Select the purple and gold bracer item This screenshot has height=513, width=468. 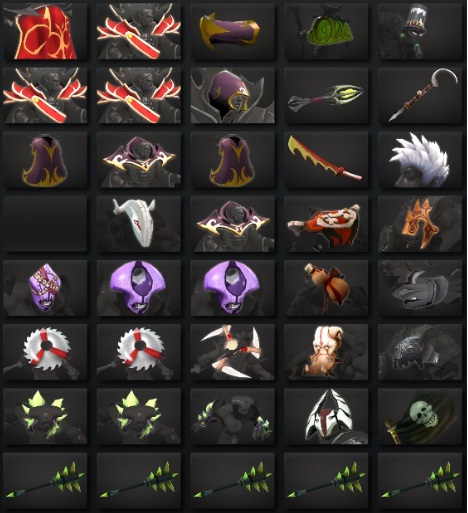point(232,32)
